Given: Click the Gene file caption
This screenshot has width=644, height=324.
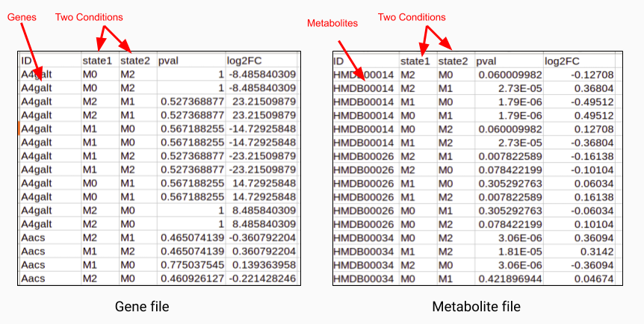Looking at the screenshot, I should click(x=142, y=306).
